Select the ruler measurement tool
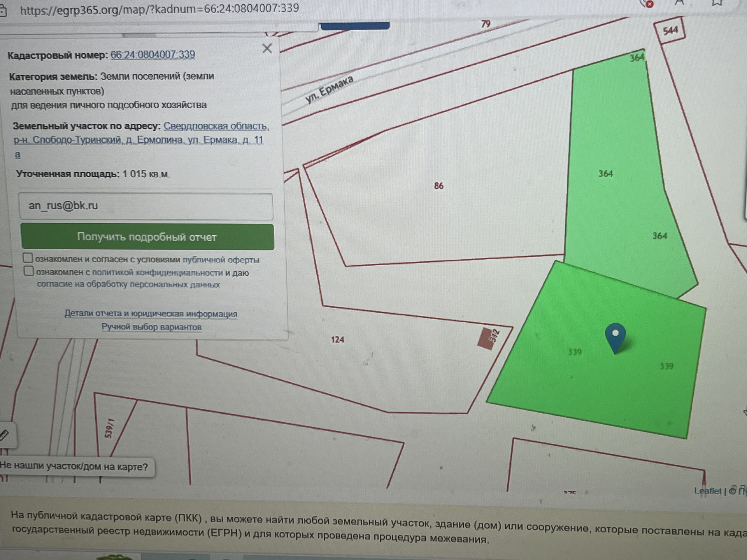 click(5, 435)
